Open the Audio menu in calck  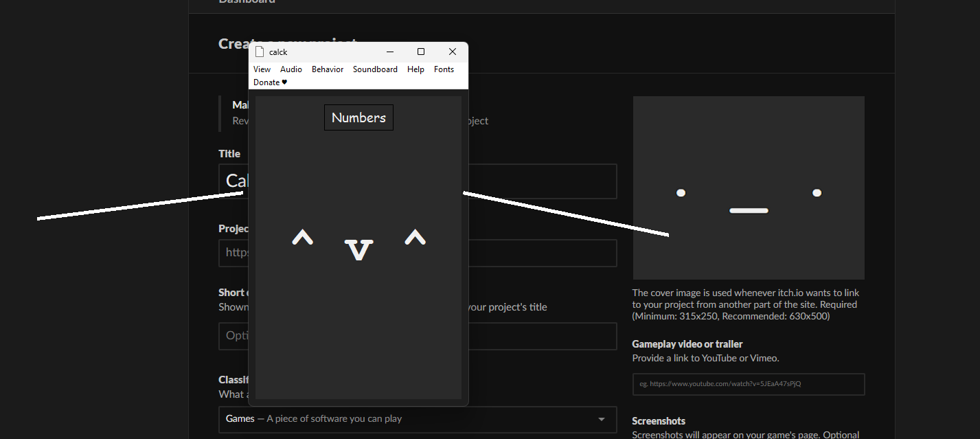coord(291,69)
